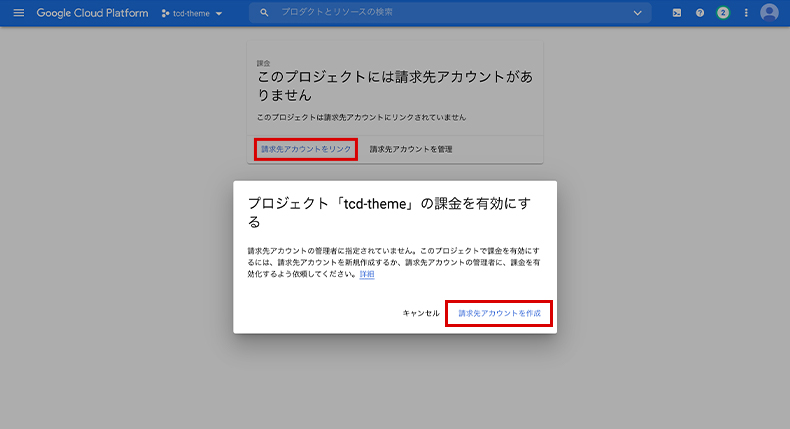790x429 pixels.
Task: Click the Google Cloud Platform logo
Action: click(92, 13)
